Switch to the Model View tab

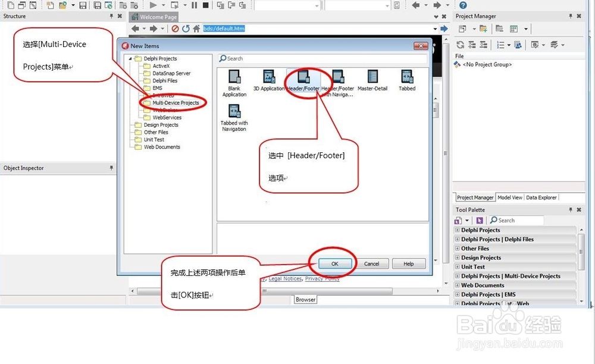(510, 197)
